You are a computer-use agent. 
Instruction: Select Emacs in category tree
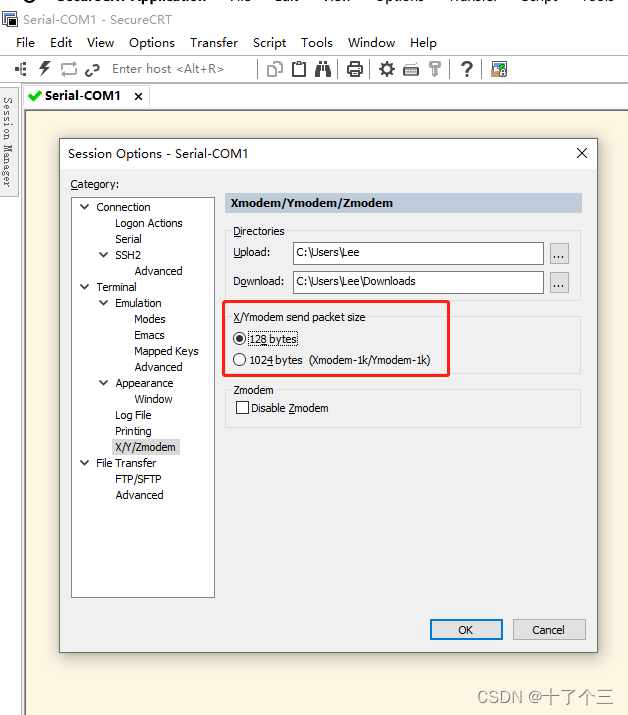(149, 335)
